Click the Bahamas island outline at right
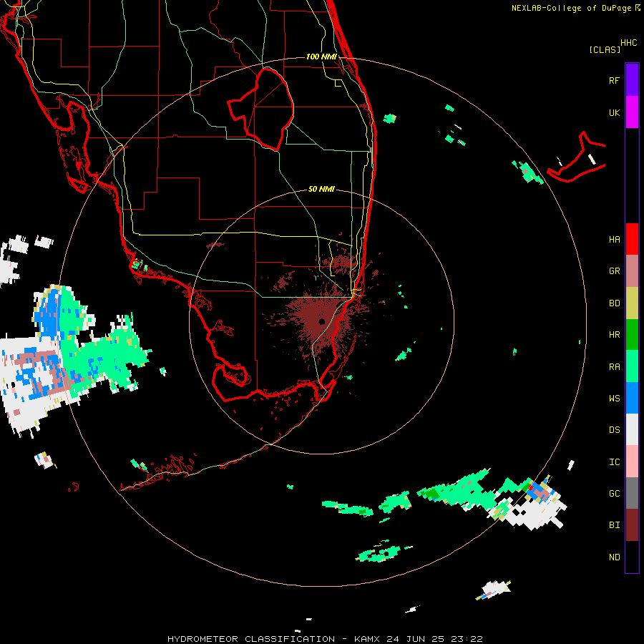The image size is (644, 644). pyautogui.click(x=577, y=157)
